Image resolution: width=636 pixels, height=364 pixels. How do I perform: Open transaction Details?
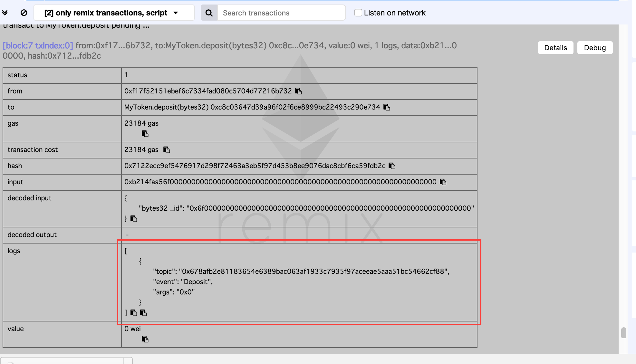click(555, 48)
